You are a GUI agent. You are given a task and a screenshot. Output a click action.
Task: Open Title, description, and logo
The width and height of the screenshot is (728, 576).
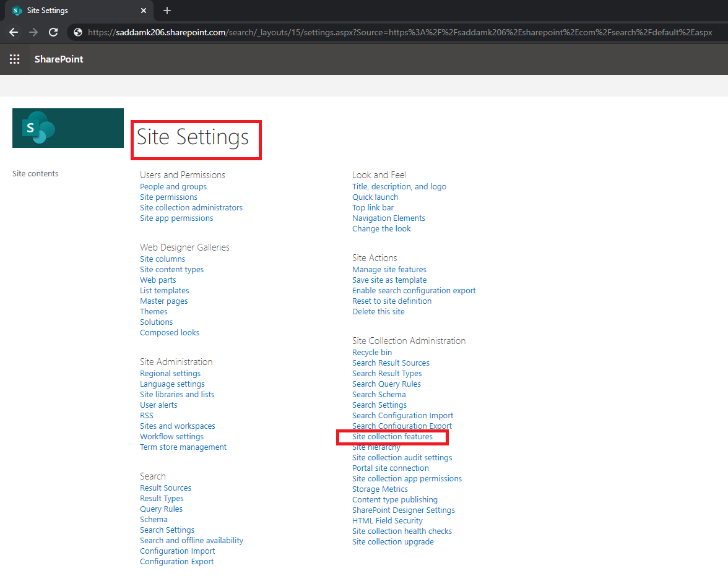[399, 187]
